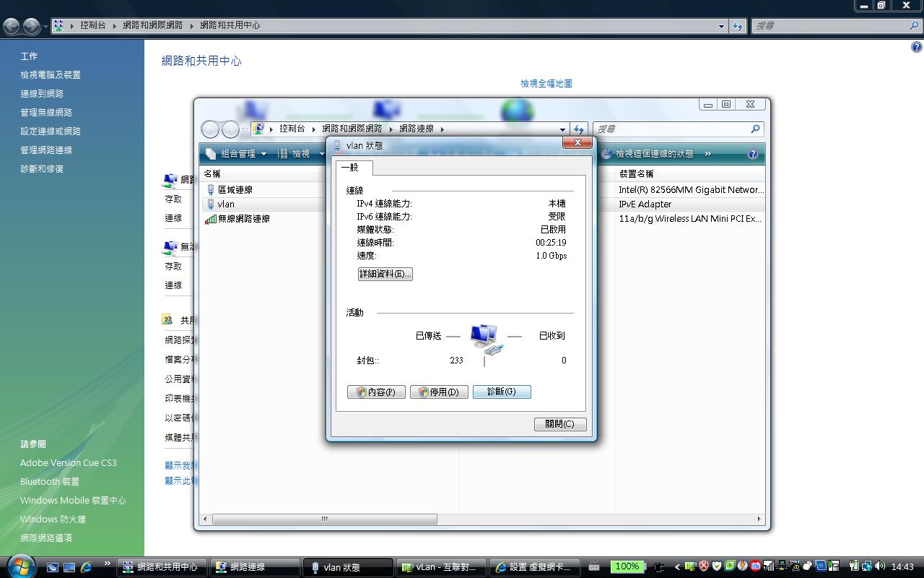The width and height of the screenshot is (924, 578).
Task: Click the forward button in Network Connections window
Action: [230, 129]
